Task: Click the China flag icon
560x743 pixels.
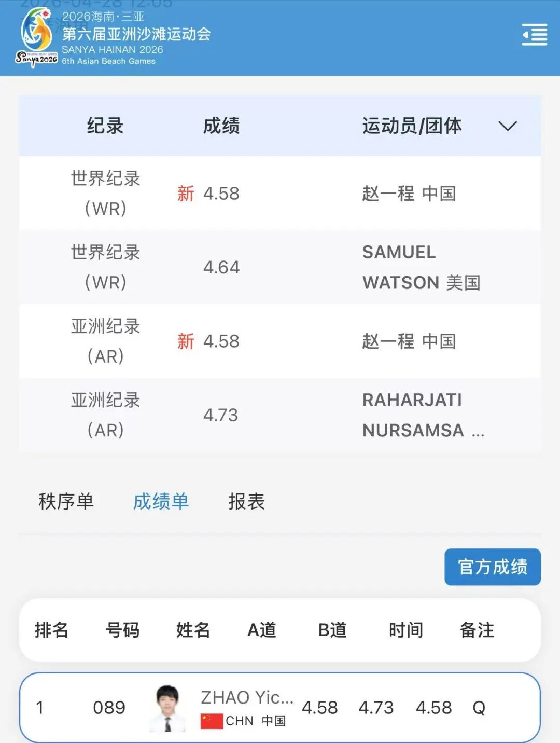Action: tap(212, 721)
